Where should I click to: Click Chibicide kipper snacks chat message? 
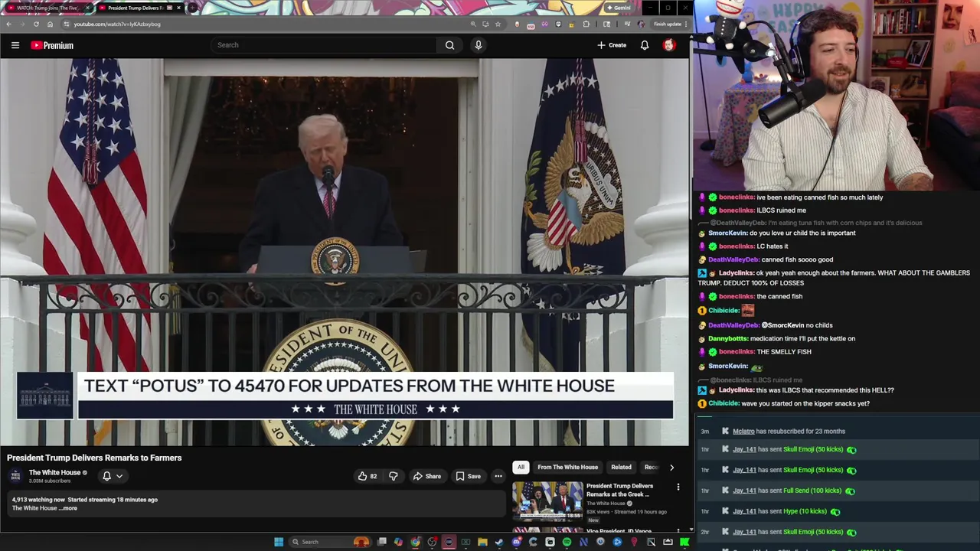(784, 403)
